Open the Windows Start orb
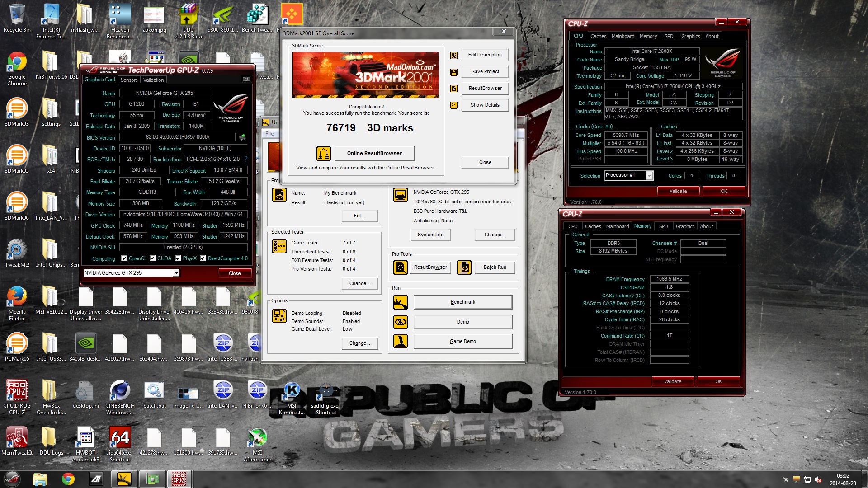 coord(12,479)
